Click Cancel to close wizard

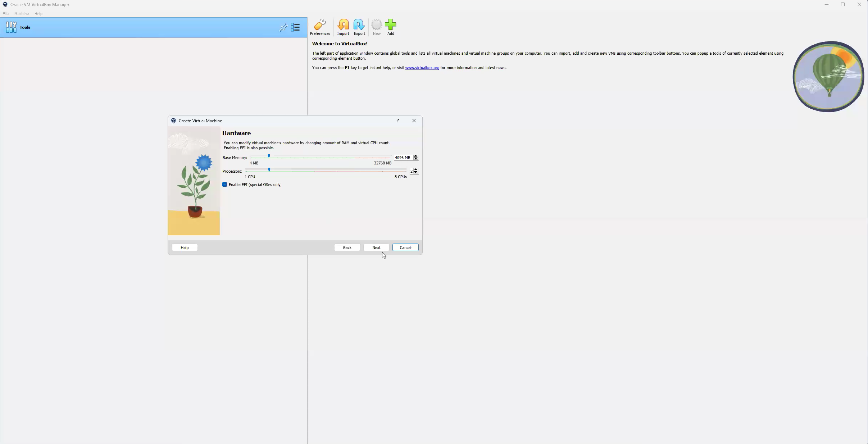[405, 248]
